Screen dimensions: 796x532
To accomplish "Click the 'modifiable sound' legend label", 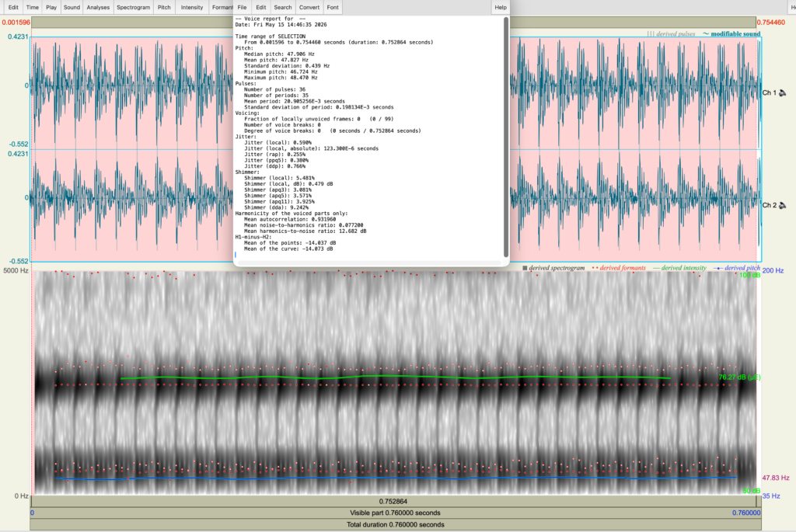I will [x=735, y=33].
